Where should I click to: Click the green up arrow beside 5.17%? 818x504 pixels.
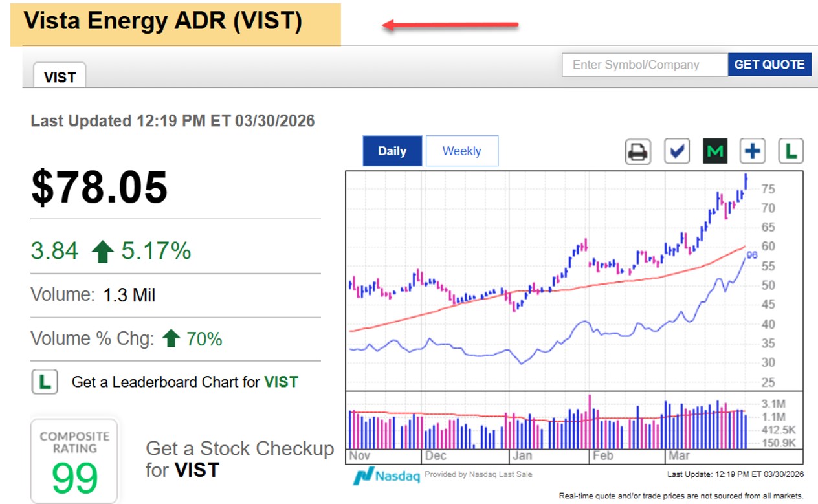(102, 251)
